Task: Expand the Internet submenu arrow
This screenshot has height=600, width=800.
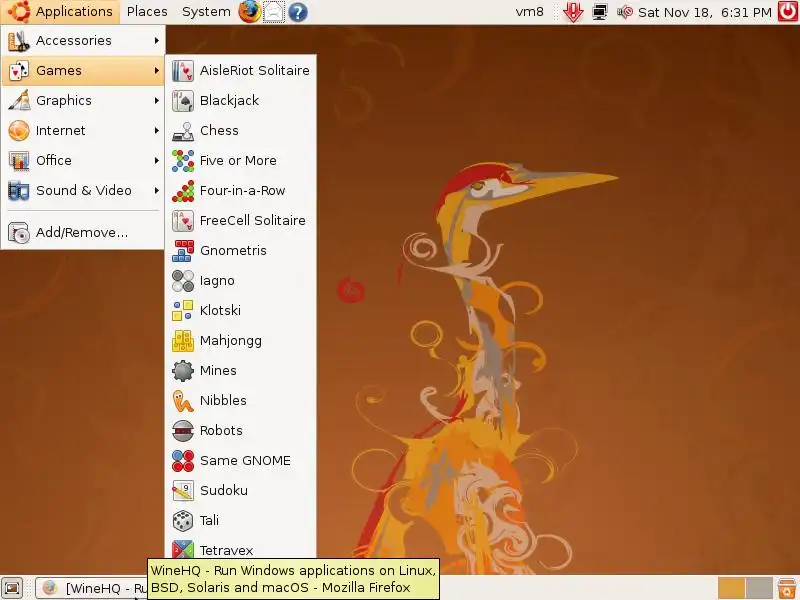Action: point(157,131)
